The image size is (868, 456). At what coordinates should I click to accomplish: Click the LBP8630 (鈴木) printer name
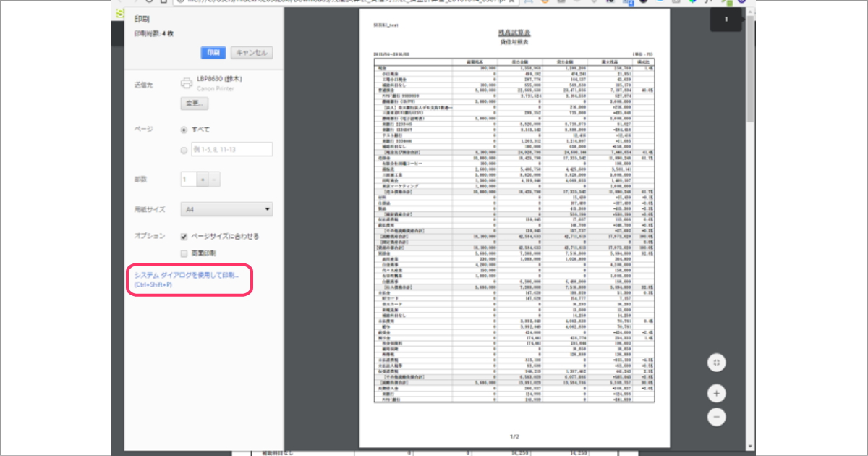[218, 78]
